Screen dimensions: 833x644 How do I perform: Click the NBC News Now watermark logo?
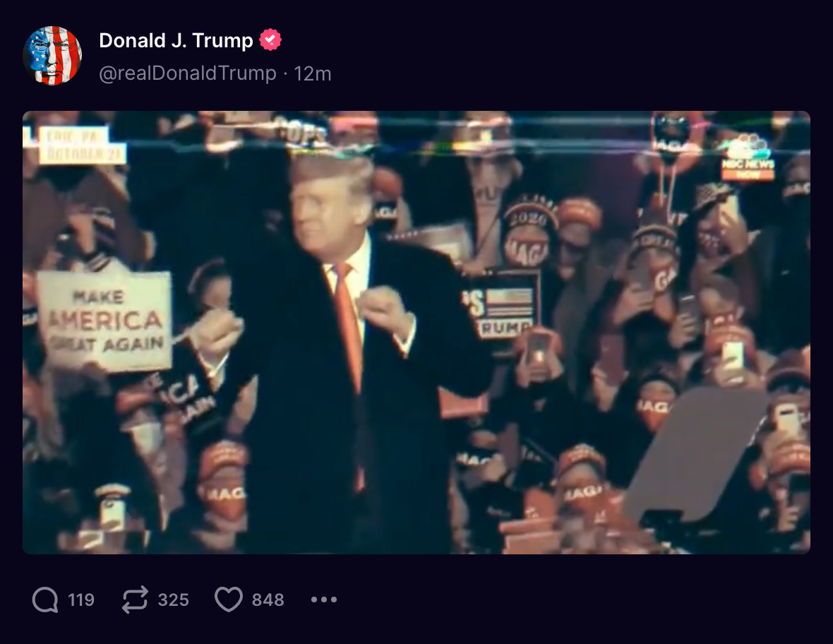748,157
